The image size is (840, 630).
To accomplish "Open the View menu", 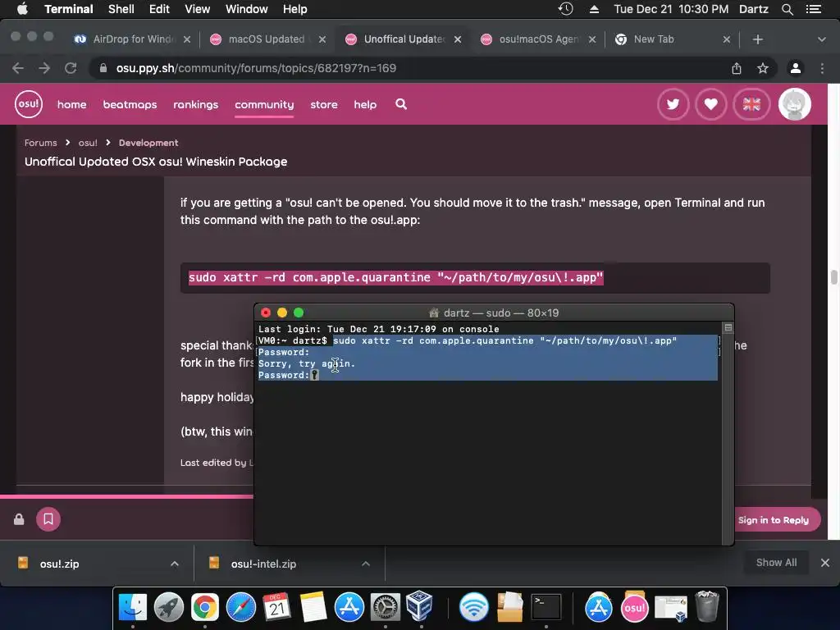I will (x=197, y=9).
